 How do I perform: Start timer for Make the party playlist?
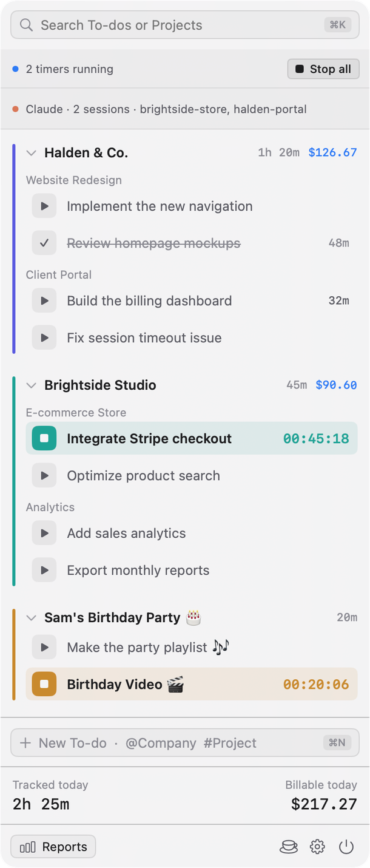click(x=44, y=647)
